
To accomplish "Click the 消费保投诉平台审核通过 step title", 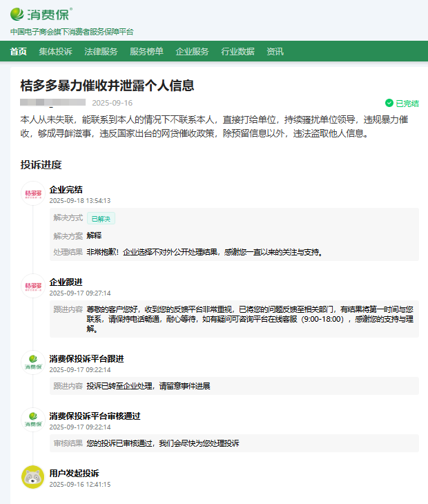I will pos(95,416).
